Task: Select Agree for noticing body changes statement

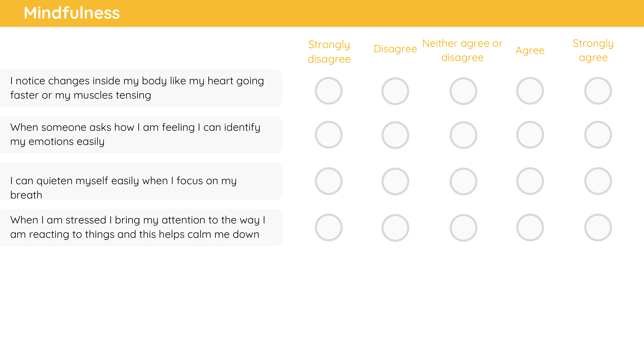Action: coord(530,91)
